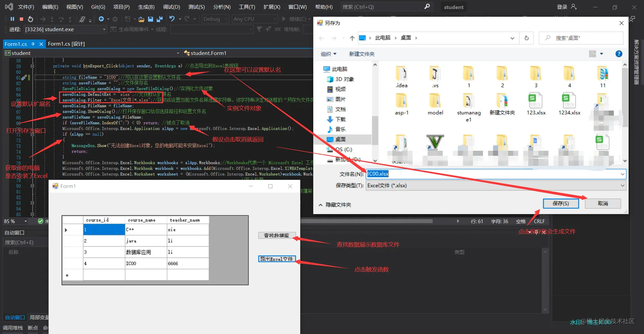Switch to the Form1.cs [设计] tab
Viewport: 644px width, 334px height.
pos(66,44)
